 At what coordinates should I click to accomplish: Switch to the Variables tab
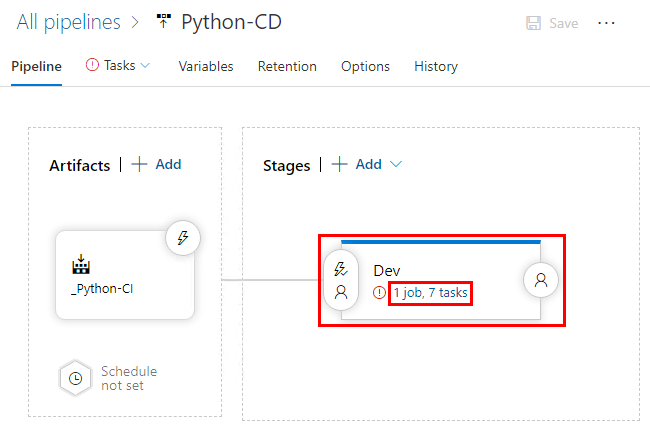(206, 66)
